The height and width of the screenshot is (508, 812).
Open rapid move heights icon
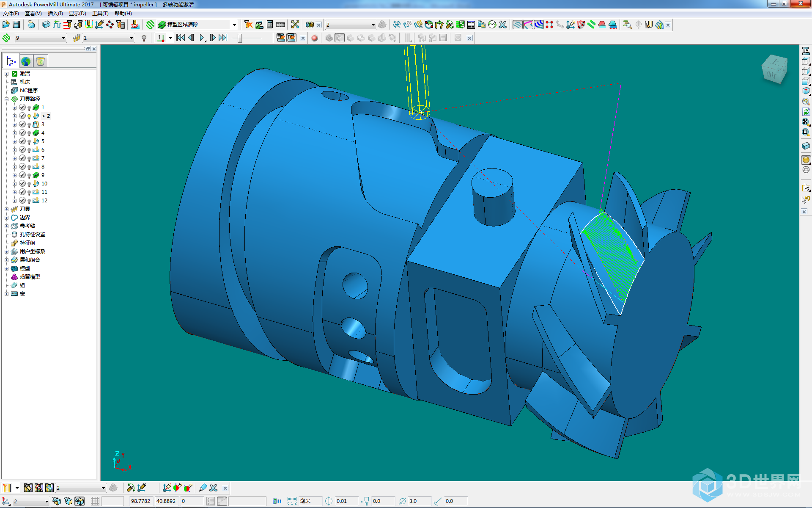(67, 25)
